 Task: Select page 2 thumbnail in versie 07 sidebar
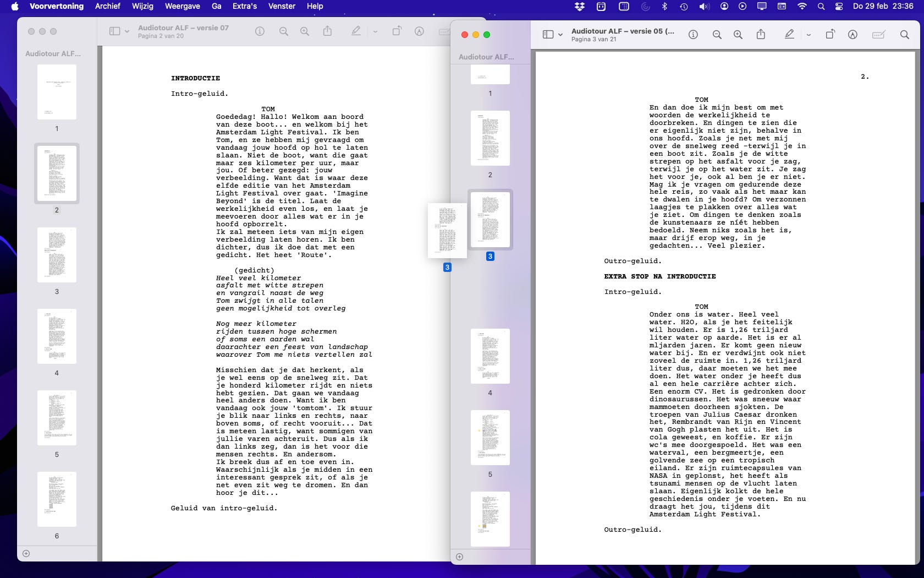click(x=57, y=173)
